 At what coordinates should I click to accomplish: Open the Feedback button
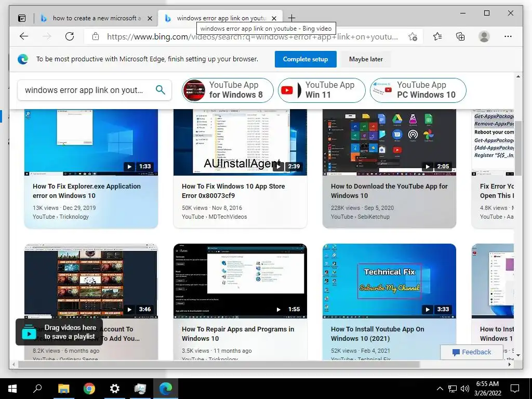point(472,352)
